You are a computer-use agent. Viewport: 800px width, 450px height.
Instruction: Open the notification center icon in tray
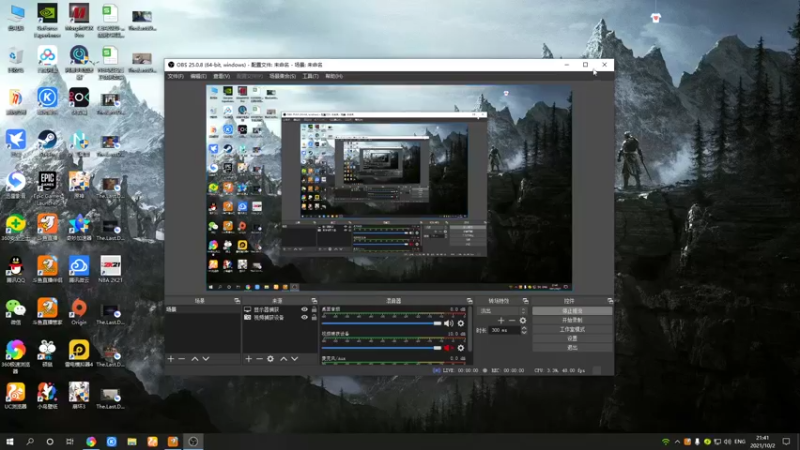786,441
